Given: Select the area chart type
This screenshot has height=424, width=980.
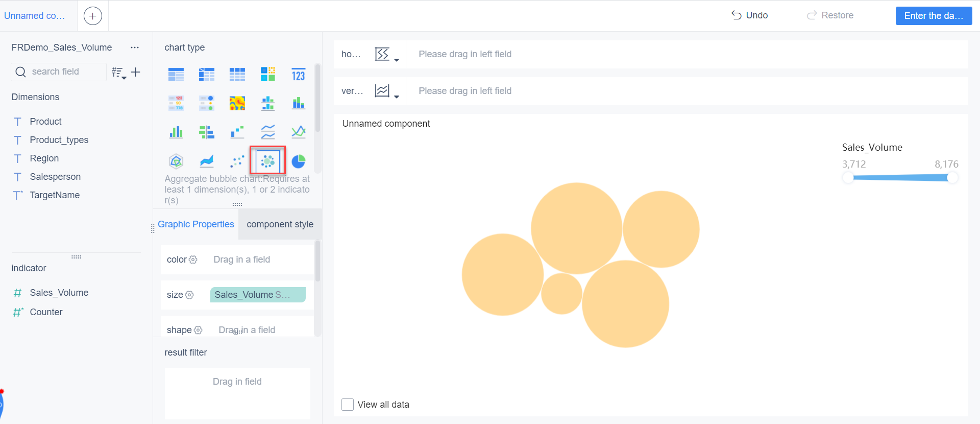Looking at the screenshot, I should [x=207, y=161].
